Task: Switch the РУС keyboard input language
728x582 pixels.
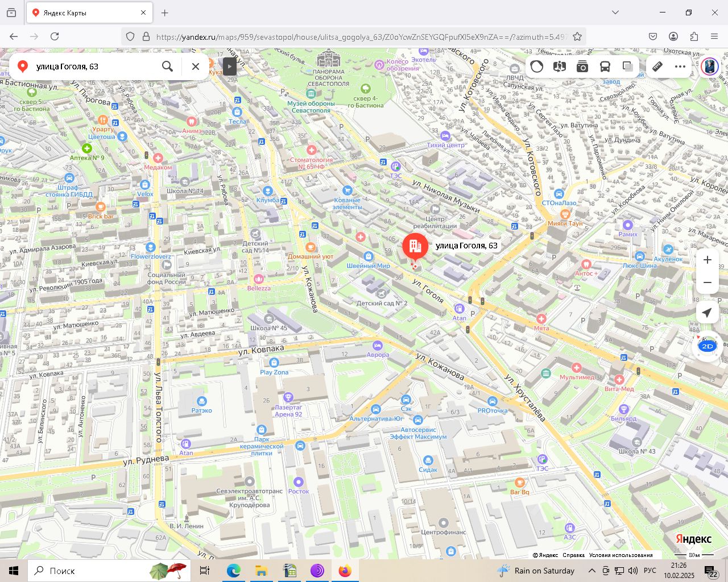Action: pos(650,571)
